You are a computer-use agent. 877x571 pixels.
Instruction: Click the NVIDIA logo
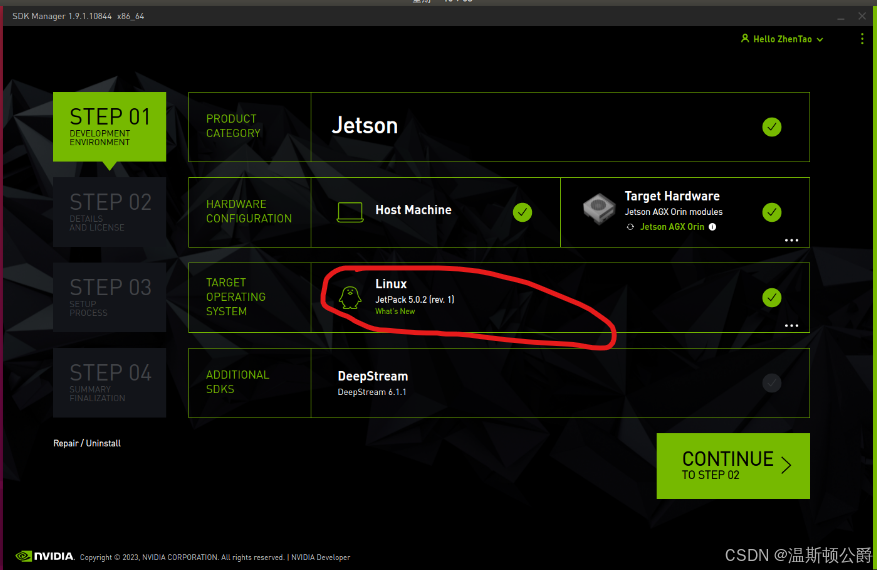point(45,556)
